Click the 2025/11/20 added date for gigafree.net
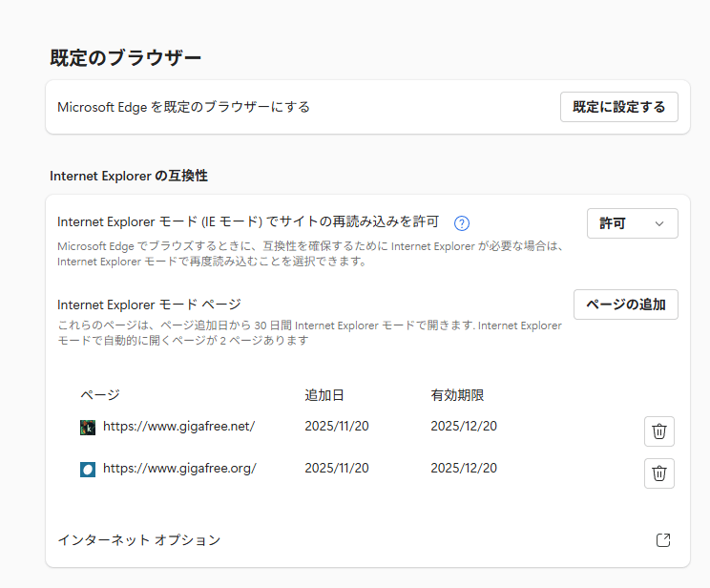Viewport: 710px width, 588px height. click(337, 427)
